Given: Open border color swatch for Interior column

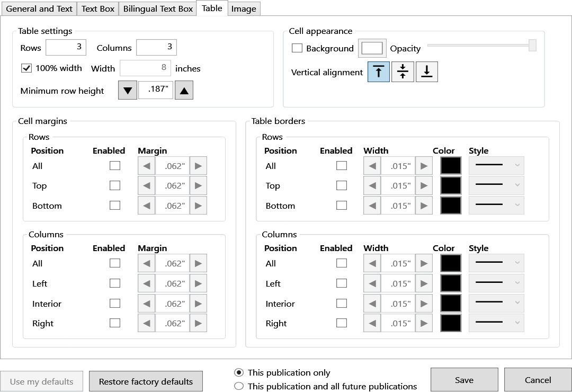Looking at the screenshot, I should [451, 304].
